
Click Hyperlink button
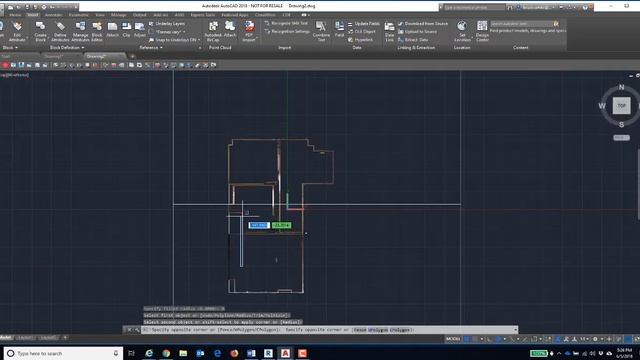pos(360,40)
